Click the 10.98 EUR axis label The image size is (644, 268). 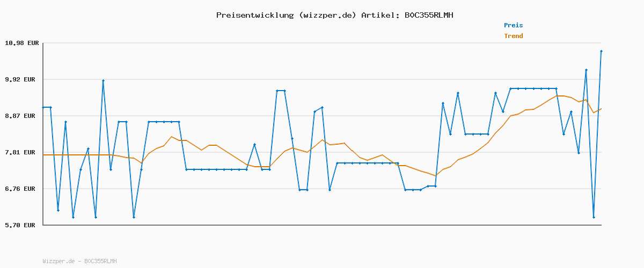click(21, 43)
